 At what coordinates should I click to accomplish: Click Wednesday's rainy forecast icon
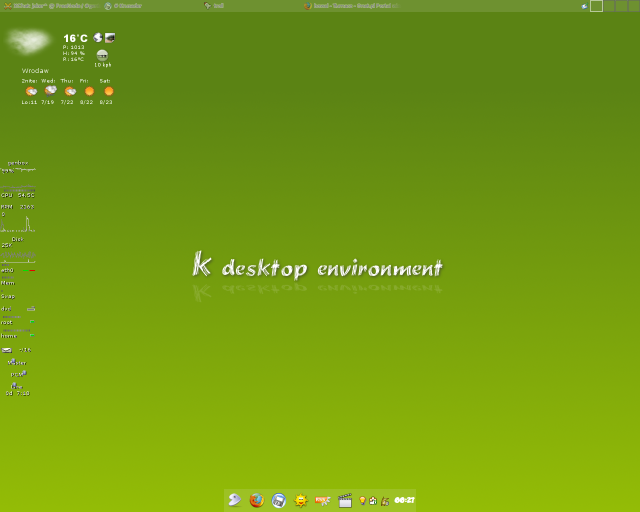50,91
